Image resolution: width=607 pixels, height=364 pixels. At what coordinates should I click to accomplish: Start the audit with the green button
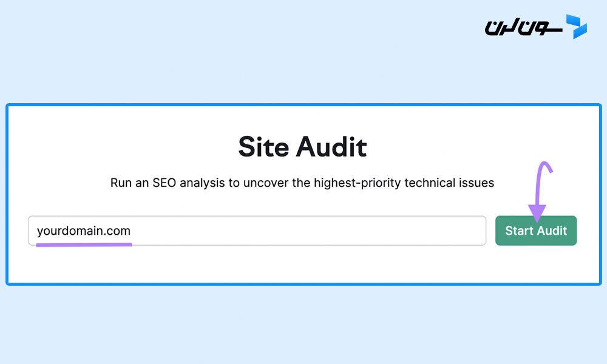536,231
